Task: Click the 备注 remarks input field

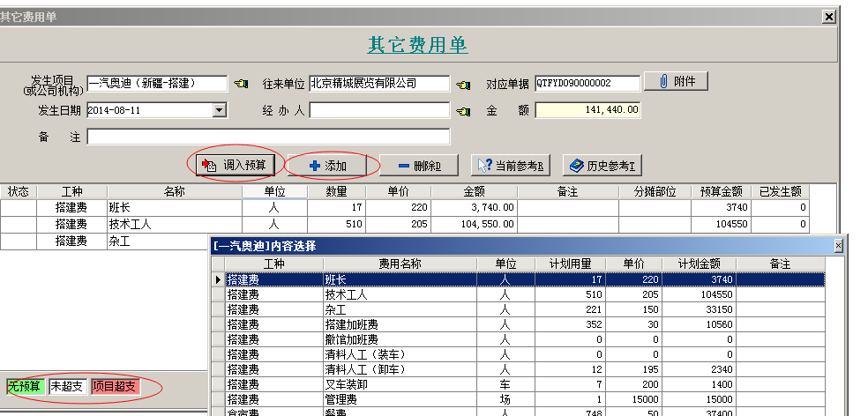Action: (268, 137)
